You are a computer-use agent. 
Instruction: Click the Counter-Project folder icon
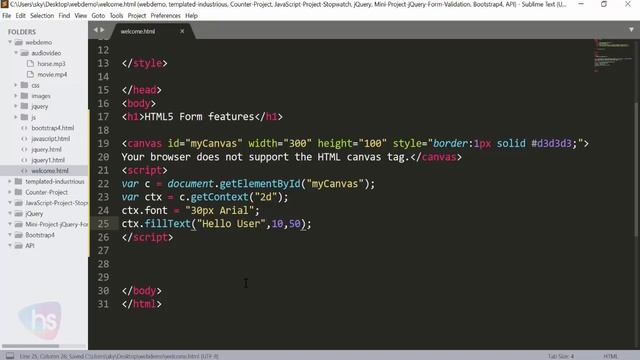19,192
